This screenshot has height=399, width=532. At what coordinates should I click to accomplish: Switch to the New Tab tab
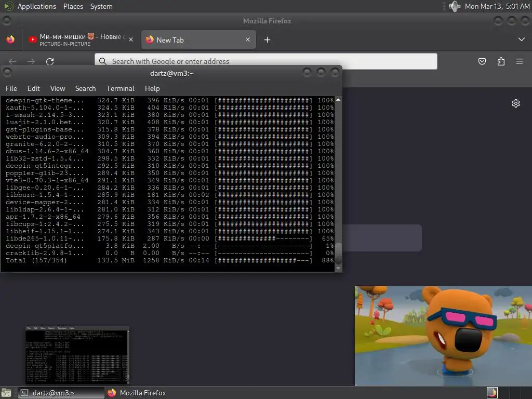[198, 39]
